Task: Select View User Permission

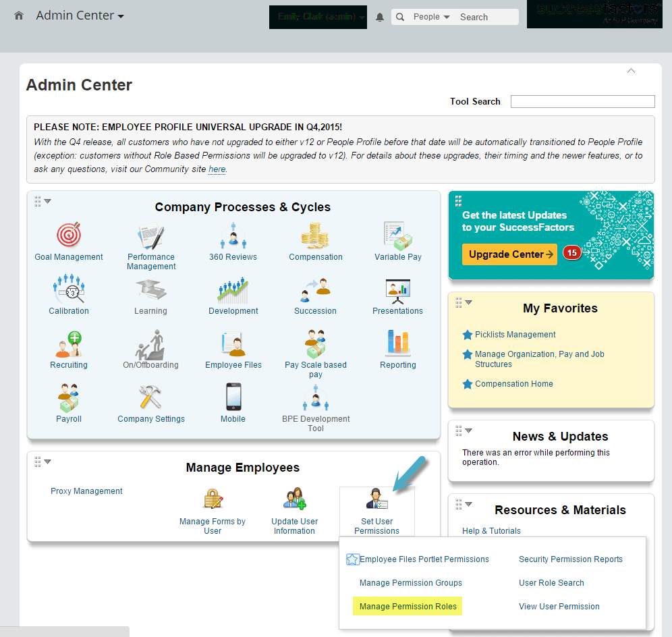Action: click(x=559, y=607)
